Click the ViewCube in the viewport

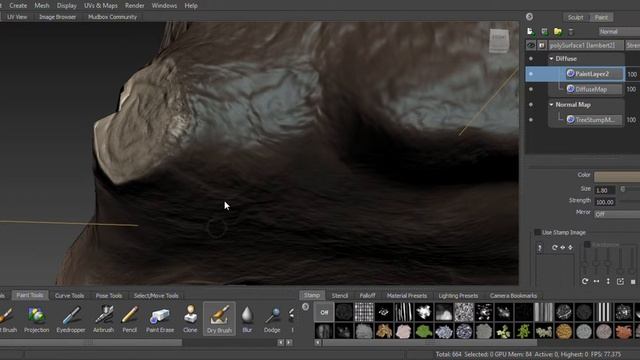point(499,40)
